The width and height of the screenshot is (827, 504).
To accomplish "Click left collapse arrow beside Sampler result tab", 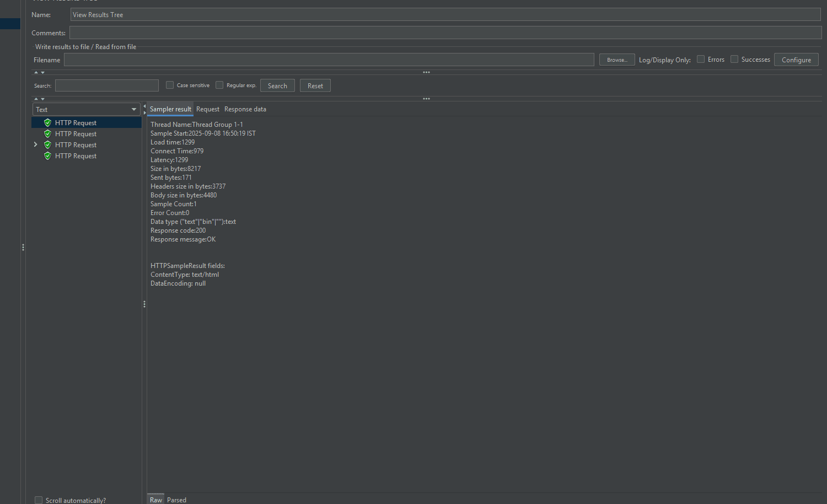I will point(144,106).
